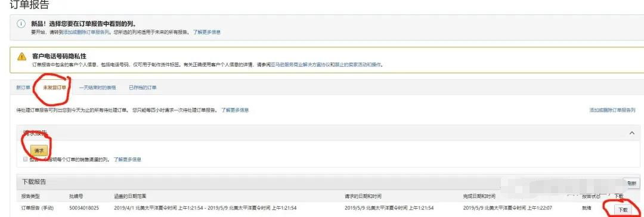Click the report status 就绪 cell

(x=587, y=209)
